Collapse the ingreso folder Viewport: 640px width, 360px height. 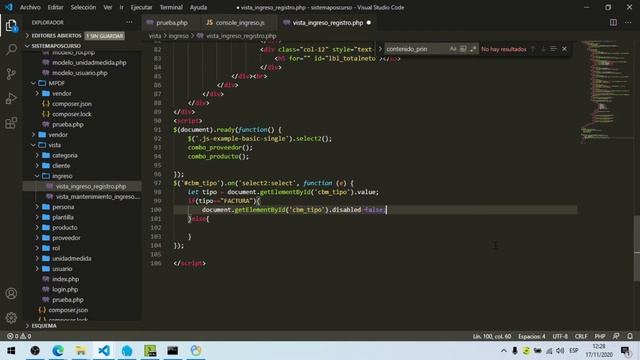(62, 176)
